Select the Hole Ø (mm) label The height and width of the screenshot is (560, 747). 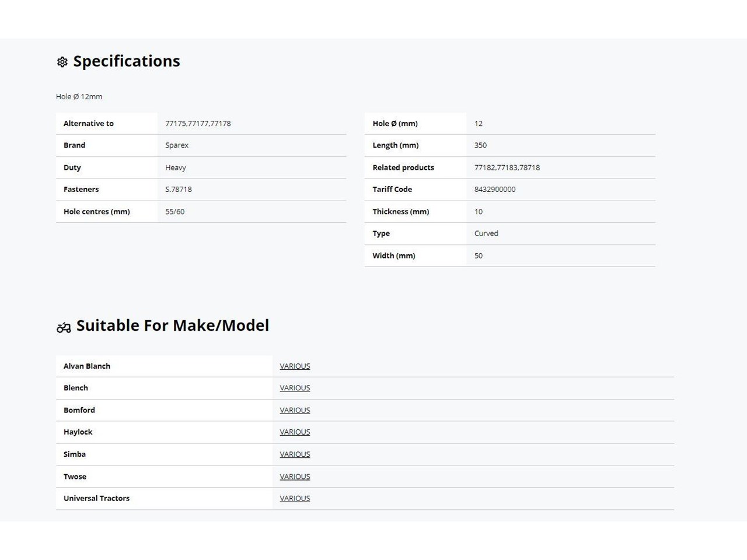point(395,124)
